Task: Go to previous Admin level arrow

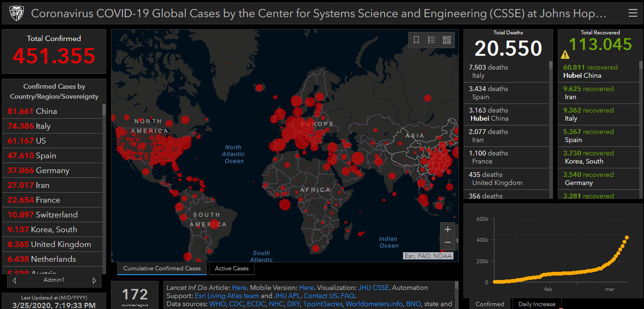Action: [14, 280]
